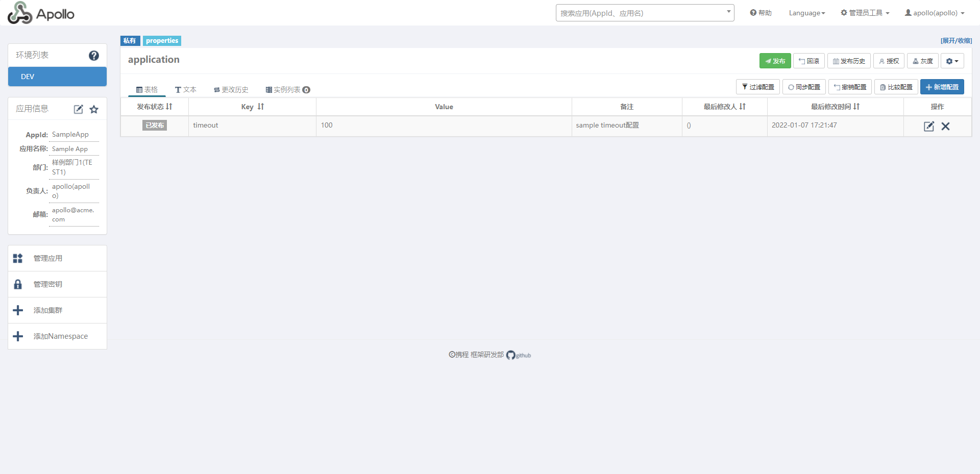Click the manage app grid icon
The image size is (980, 474).
(x=18, y=258)
